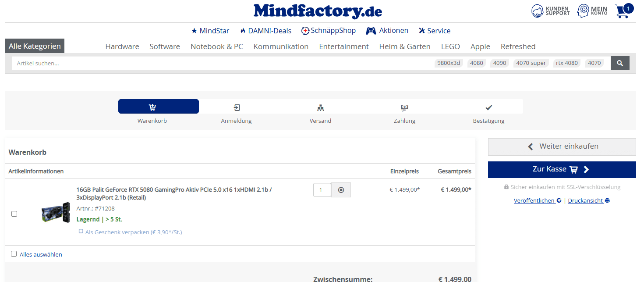
Task: Open the Druckansicht print view link
Action: pyautogui.click(x=589, y=200)
